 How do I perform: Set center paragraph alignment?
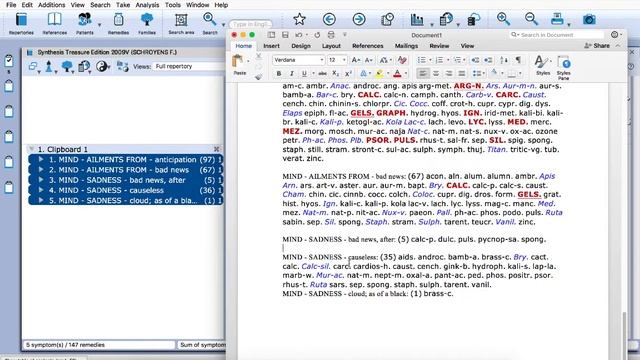tap(436, 73)
